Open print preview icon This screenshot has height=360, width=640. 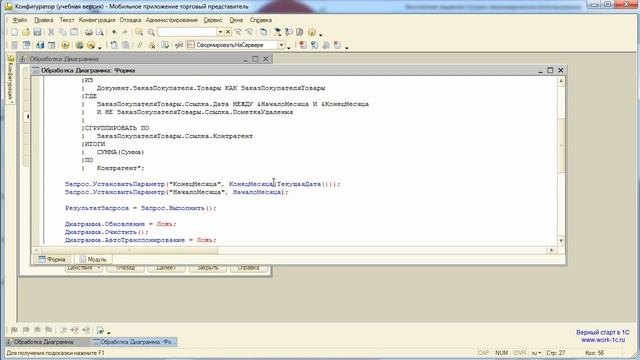tap(99, 32)
